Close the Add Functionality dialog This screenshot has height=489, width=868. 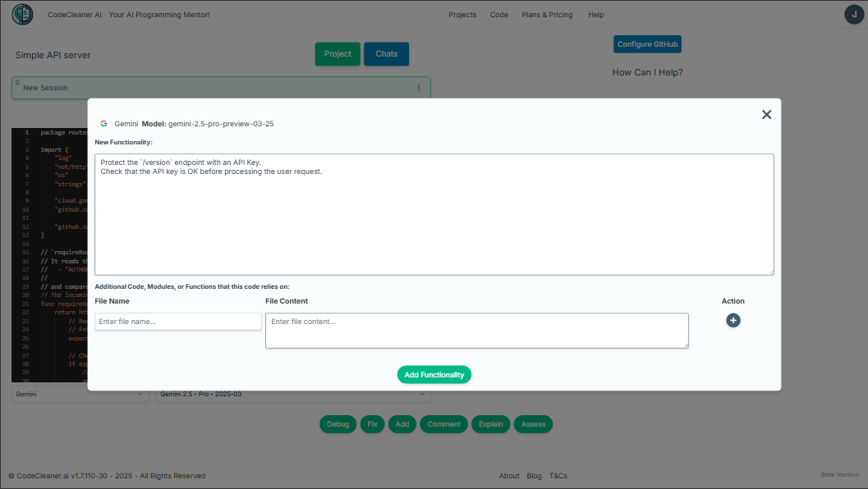766,115
